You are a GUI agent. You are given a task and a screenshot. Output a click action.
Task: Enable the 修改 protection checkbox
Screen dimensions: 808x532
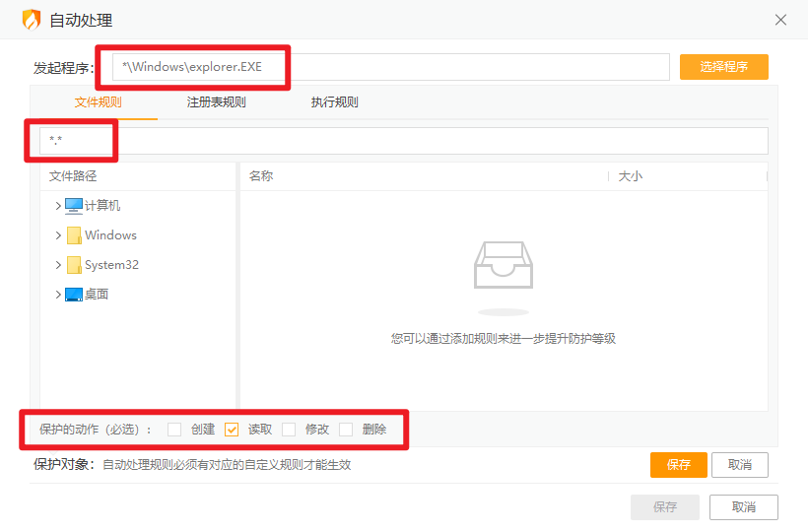click(289, 430)
